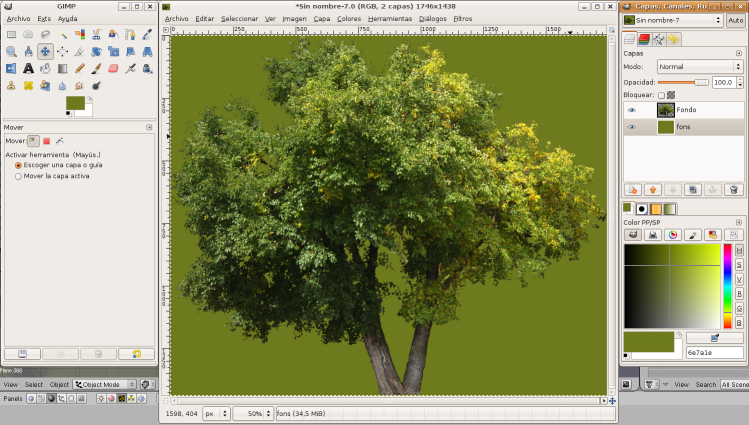Set Mover mode to selection (red square)

tap(46, 141)
